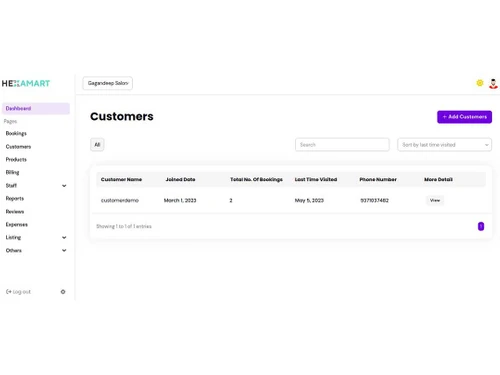Click Total No. Of Bookings header
This screenshot has width=500, height=375.
pos(256,179)
